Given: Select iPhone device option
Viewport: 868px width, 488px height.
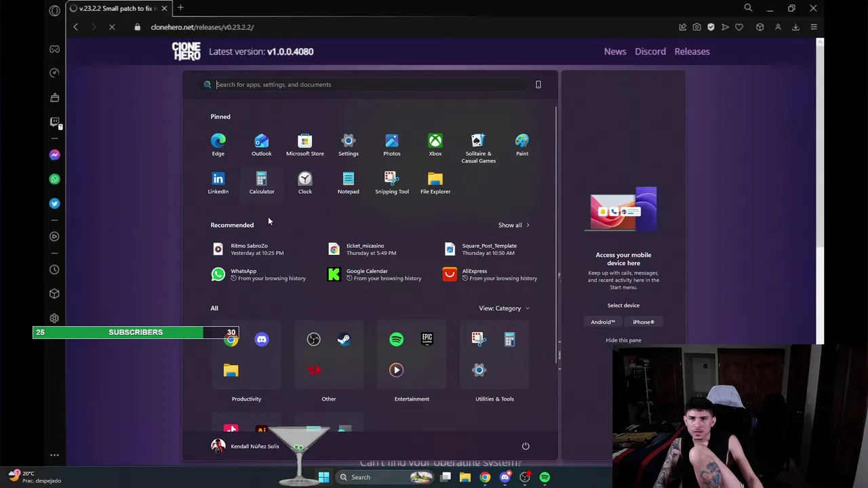Looking at the screenshot, I should tap(644, 322).
